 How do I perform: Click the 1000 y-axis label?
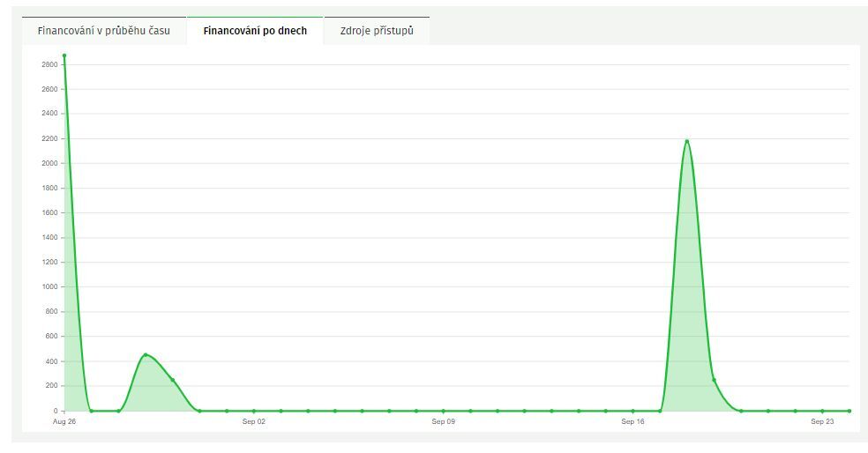[x=49, y=286]
